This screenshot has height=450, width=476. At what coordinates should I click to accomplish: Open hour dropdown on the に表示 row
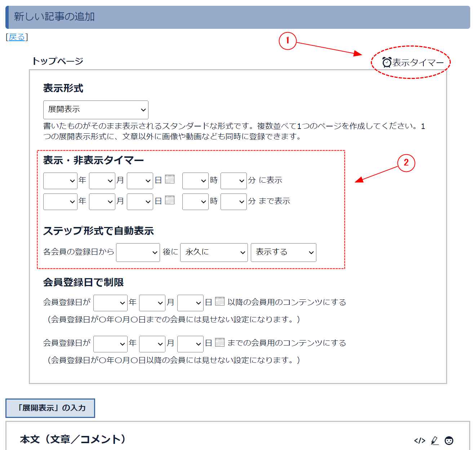(195, 181)
